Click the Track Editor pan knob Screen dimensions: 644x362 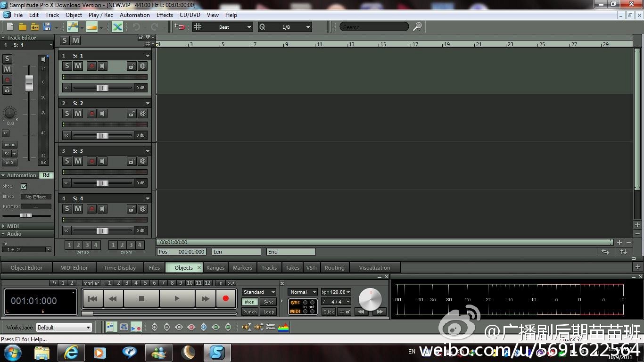click(9, 113)
